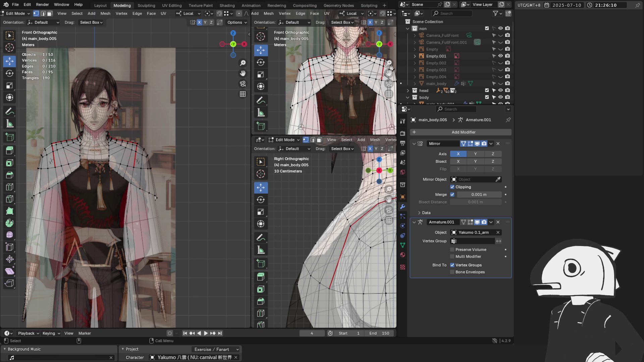Toggle visibility eye of head collection

(x=500, y=90)
